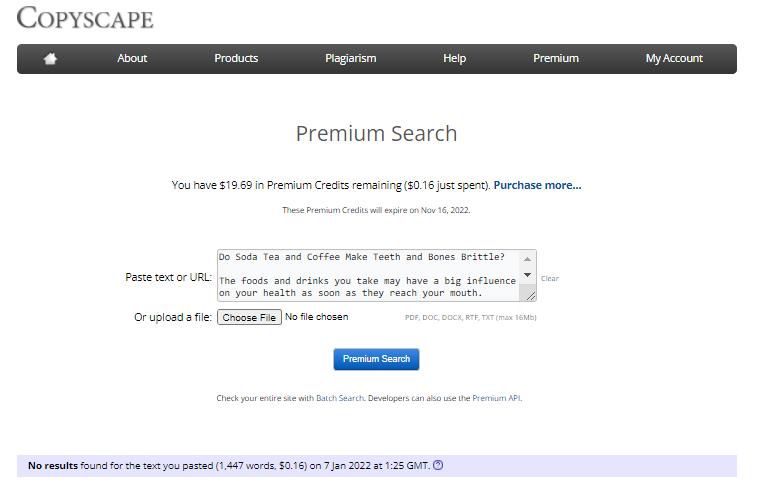
Task: Clear the pasted text with the Clear link
Action: (550, 278)
